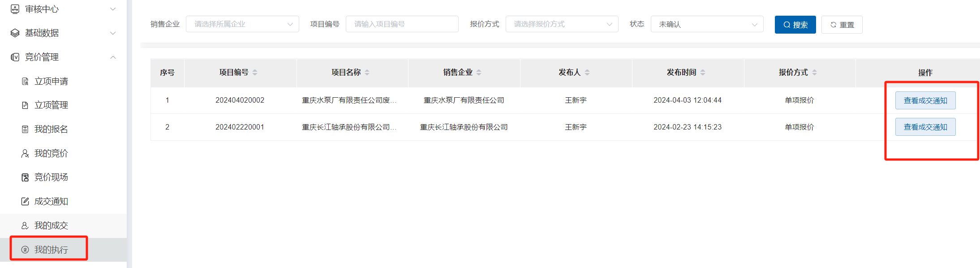This screenshot has height=268, width=980.
Task: Open the 报价方式 dropdown
Action: point(562,24)
